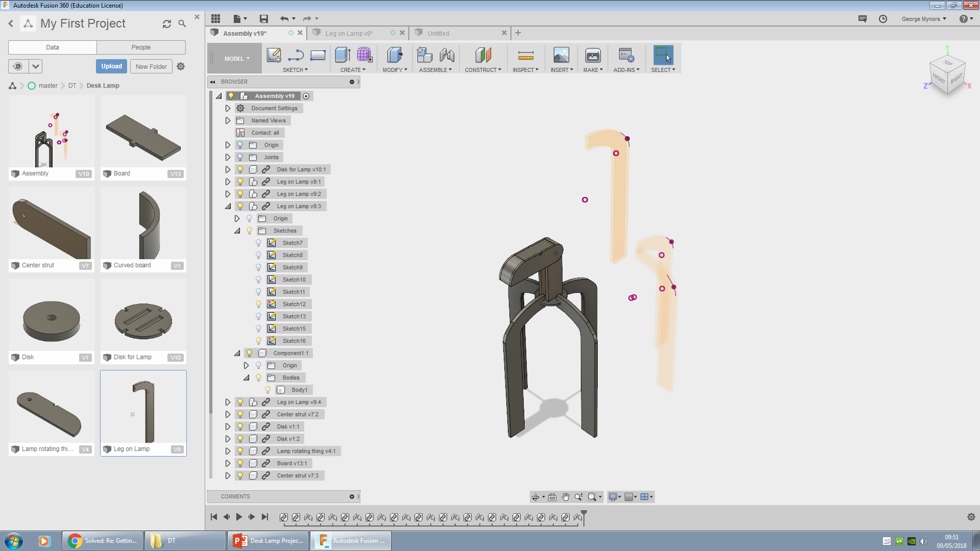Click the Pan hand tool in navigation bar
This screenshot has height=551, width=980.
point(566,497)
